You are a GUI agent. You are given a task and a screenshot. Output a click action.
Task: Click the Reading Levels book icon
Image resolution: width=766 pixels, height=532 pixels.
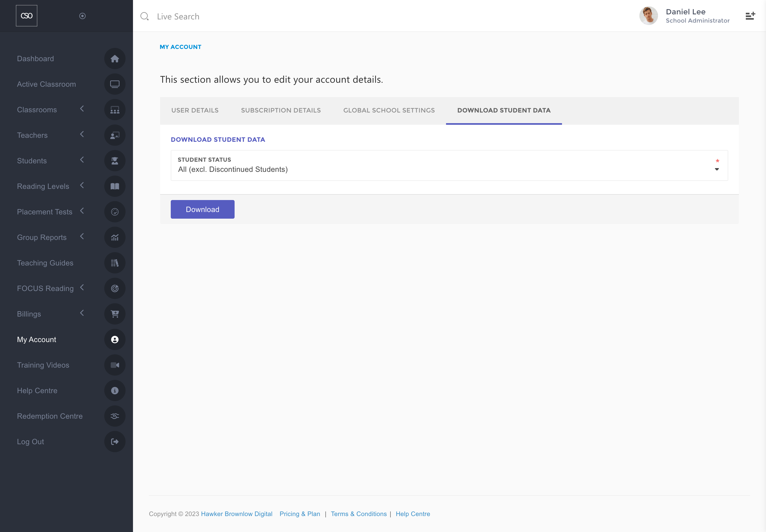[115, 186]
